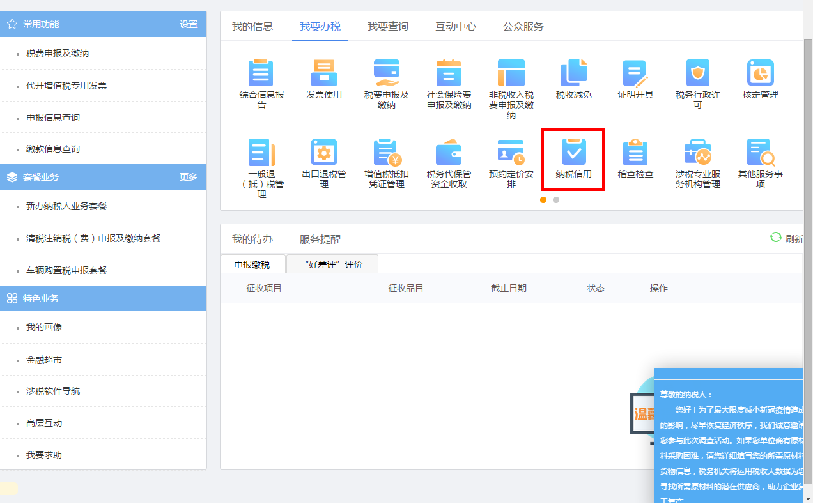Open 税务代保管资金收取 icon
This screenshot has width=813, height=504.
(449, 152)
